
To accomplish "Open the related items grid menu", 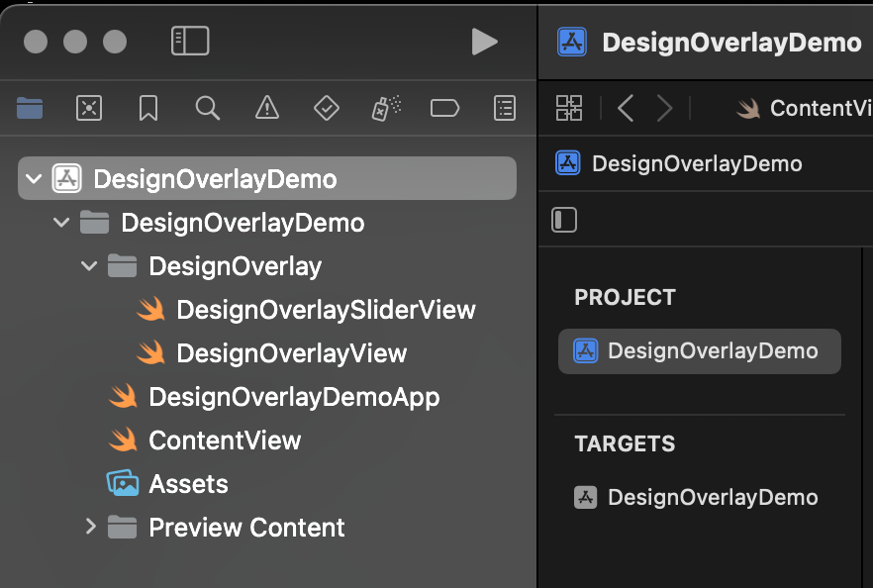I will [x=569, y=108].
